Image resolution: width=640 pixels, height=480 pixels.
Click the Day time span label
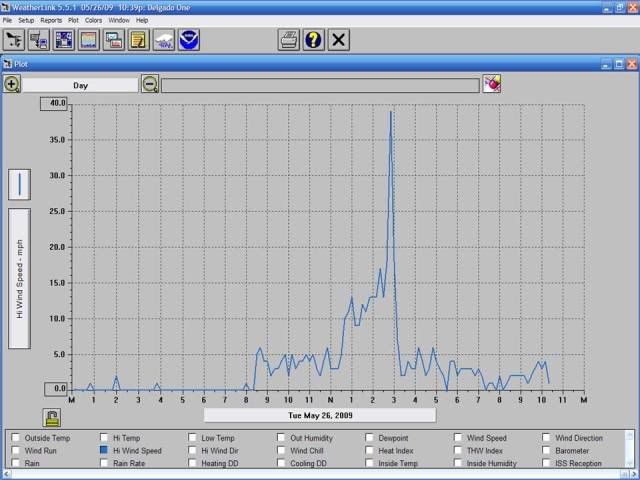[x=80, y=86]
